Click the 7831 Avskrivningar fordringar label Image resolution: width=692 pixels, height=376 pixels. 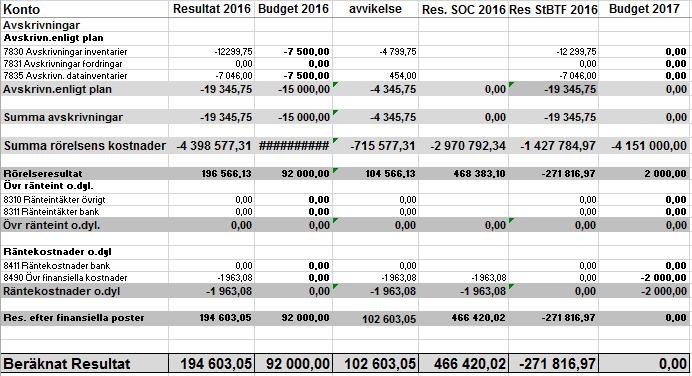63,64
